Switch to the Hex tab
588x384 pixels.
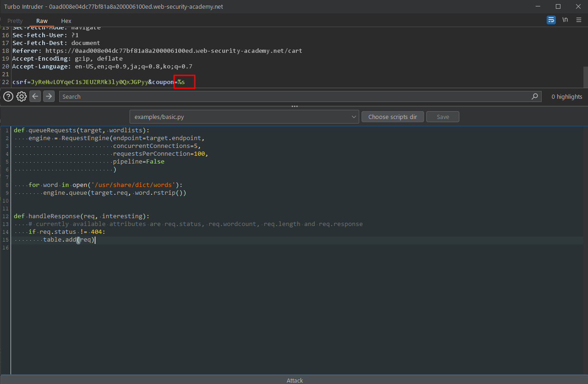tap(66, 21)
